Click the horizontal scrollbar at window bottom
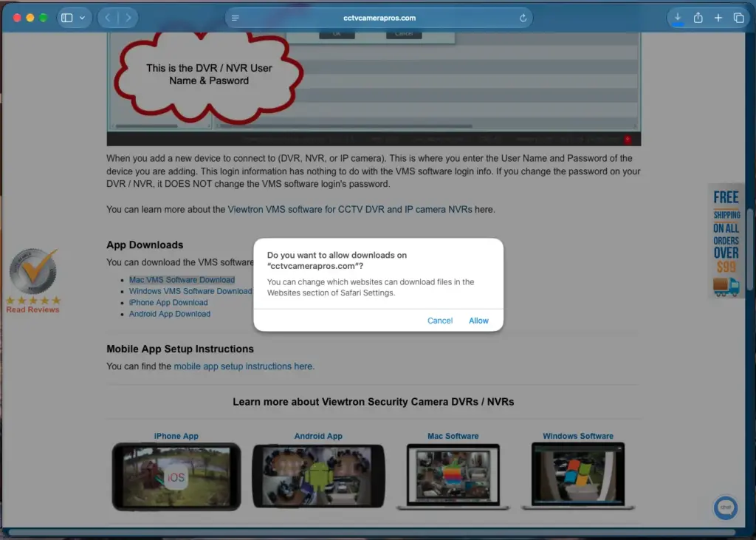Image resolution: width=756 pixels, height=540 pixels. coord(372,533)
